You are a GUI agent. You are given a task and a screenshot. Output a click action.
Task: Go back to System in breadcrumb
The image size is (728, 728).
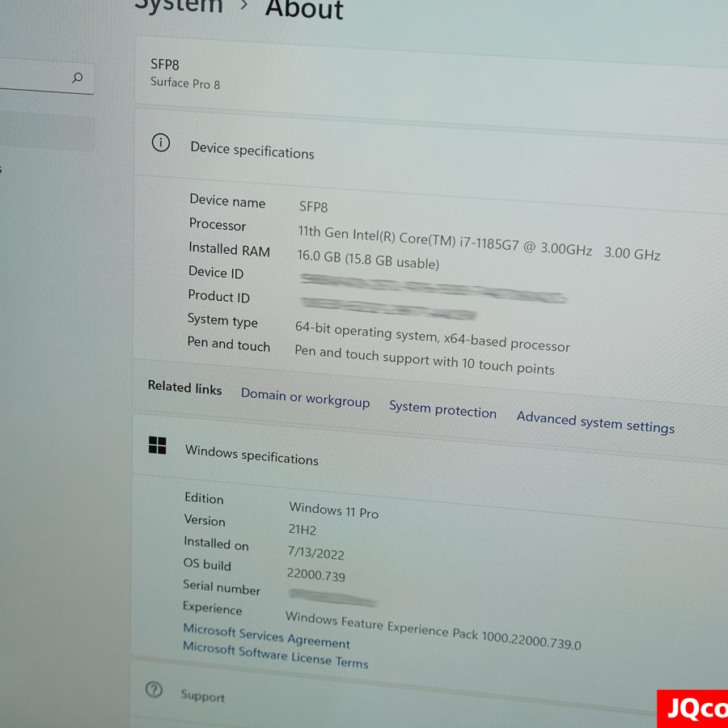point(179,6)
